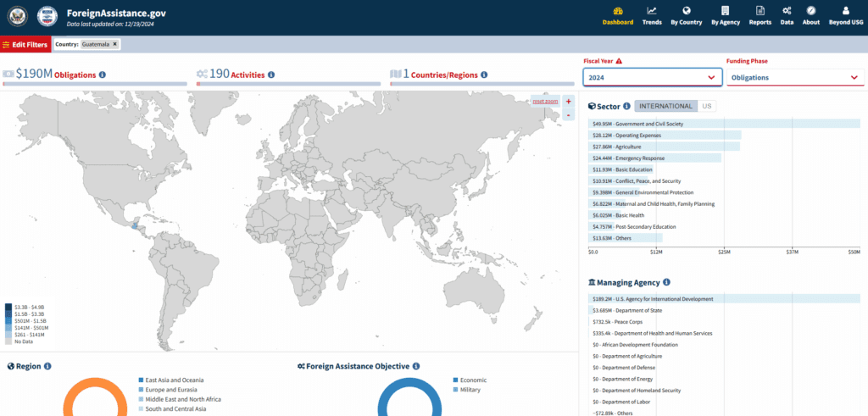The width and height of the screenshot is (868, 416).
Task: Open the Trends chart icon
Action: pos(652,11)
